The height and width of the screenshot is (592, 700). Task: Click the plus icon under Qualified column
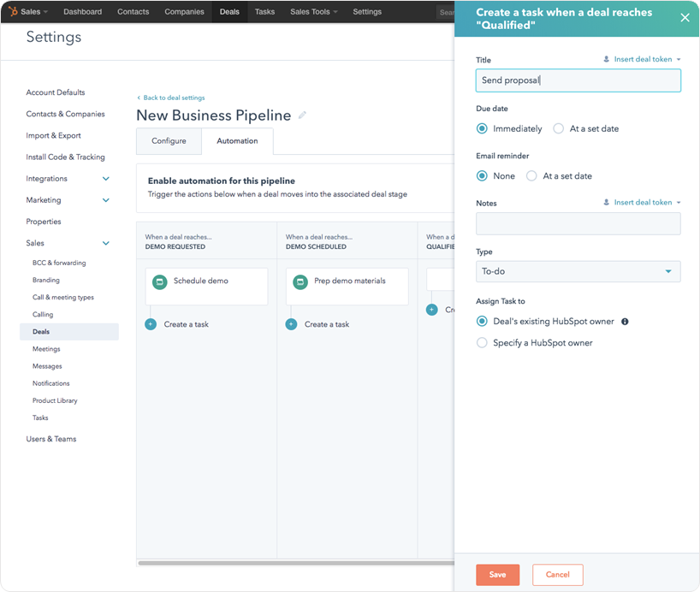(x=431, y=310)
